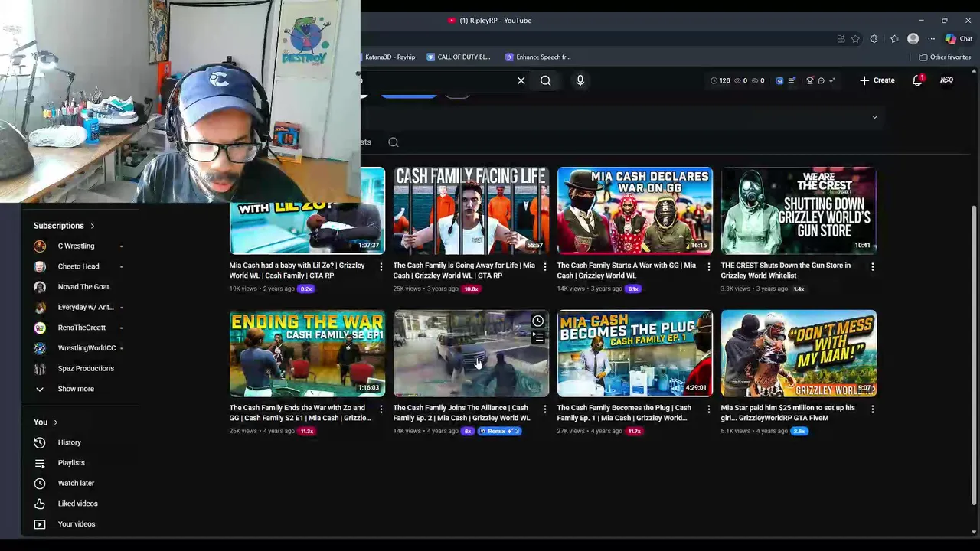Click the 10.8x badge under Facing Life video
The image size is (980, 551).
coord(471,289)
